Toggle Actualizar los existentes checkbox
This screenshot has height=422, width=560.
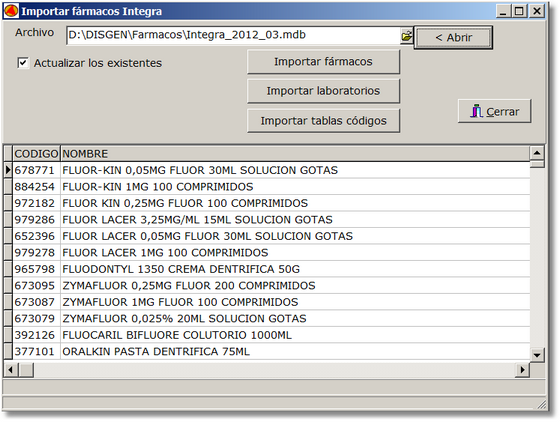click(x=23, y=63)
